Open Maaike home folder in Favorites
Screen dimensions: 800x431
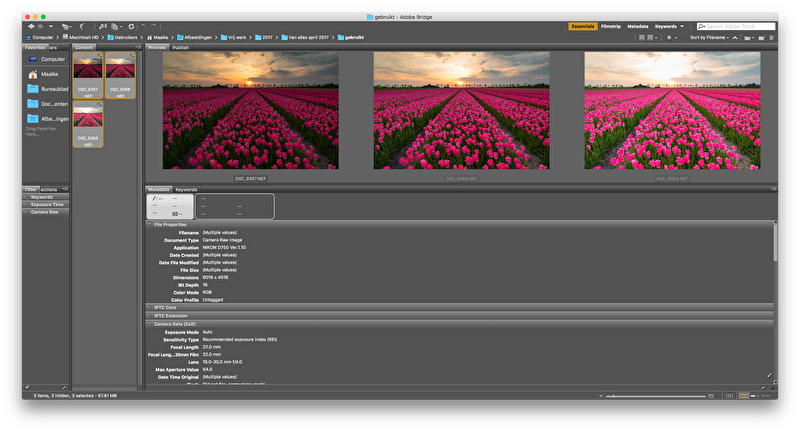43,74
